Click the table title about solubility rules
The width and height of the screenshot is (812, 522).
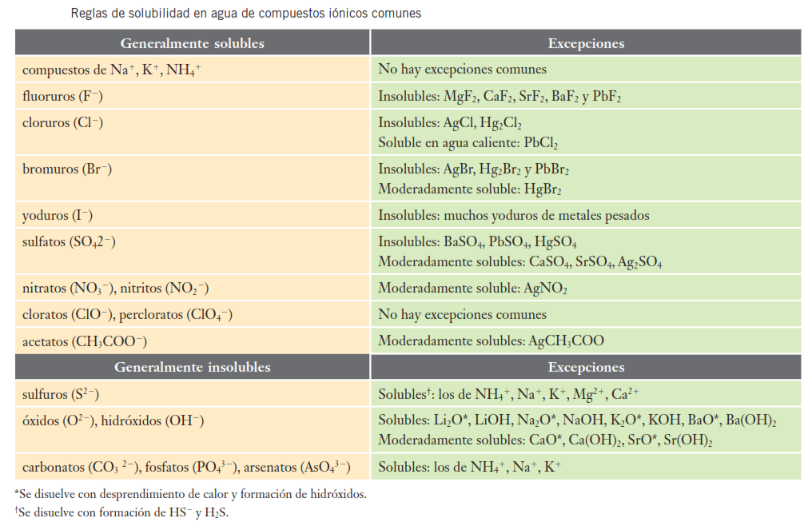click(246, 14)
